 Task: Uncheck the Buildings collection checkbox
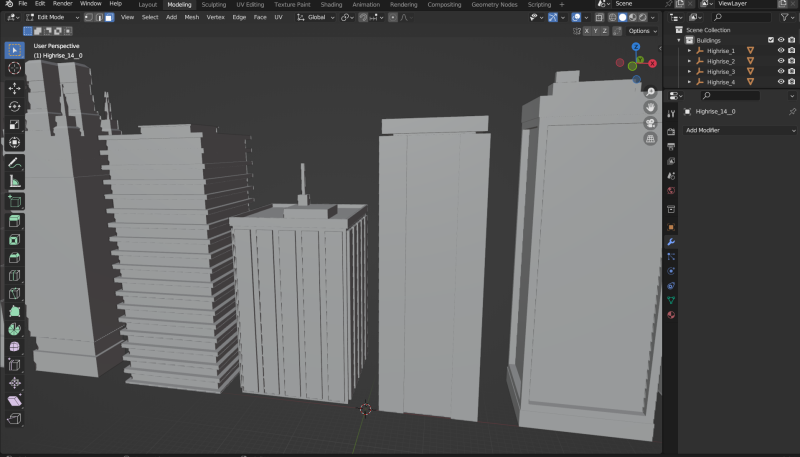(771, 40)
